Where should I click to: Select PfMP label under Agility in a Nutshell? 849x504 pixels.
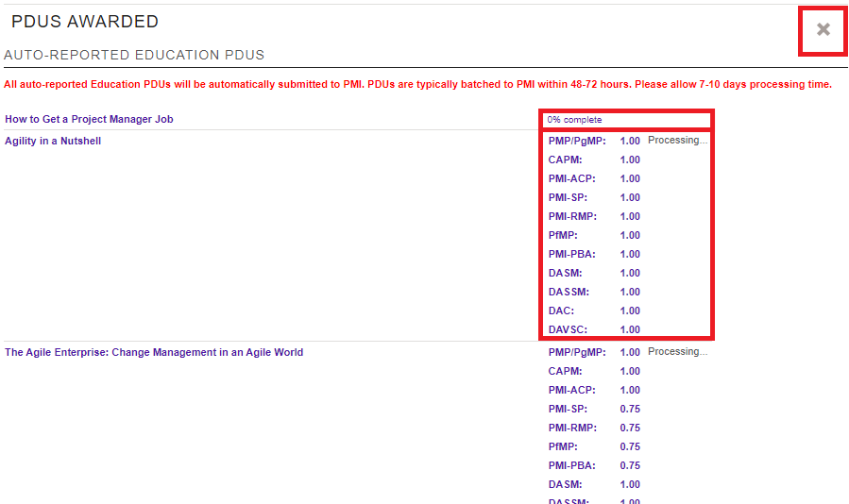click(563, 235)
